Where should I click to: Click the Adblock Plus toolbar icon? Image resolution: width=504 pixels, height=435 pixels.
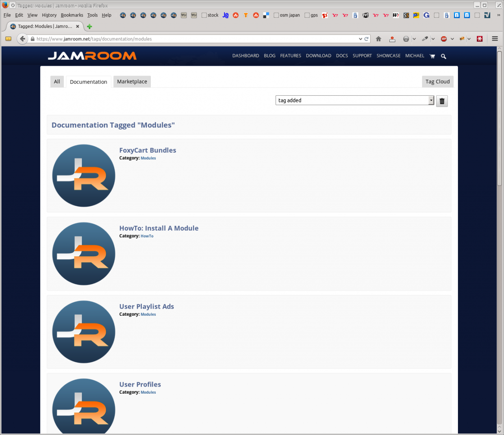click(x=444, y=39)
